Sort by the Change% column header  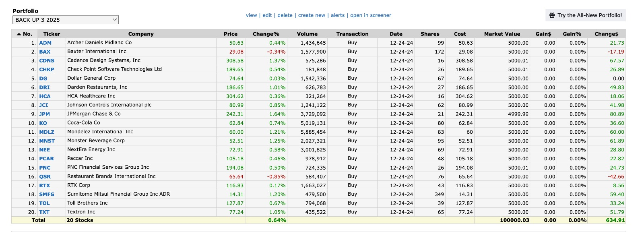[x=266, y=34]
